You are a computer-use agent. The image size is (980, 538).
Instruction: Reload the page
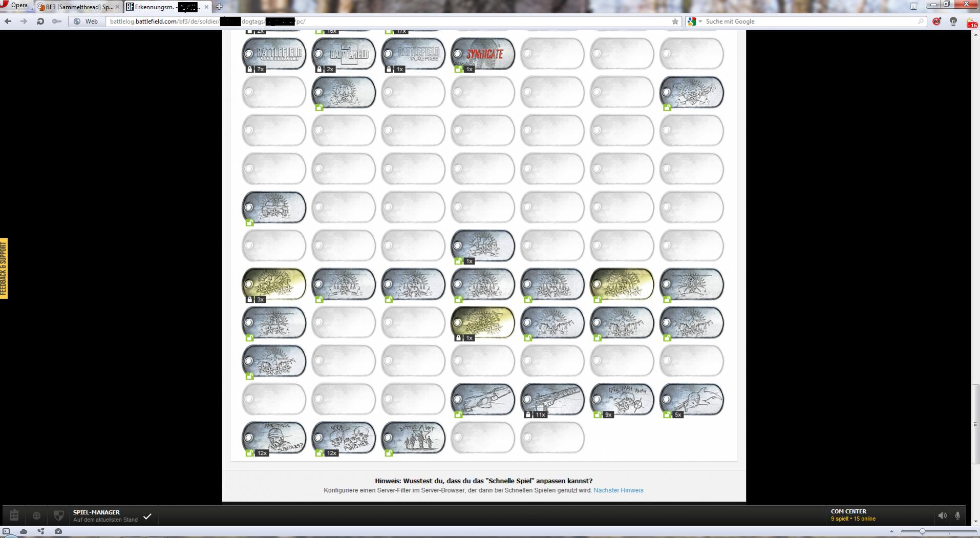click(40, 22)
